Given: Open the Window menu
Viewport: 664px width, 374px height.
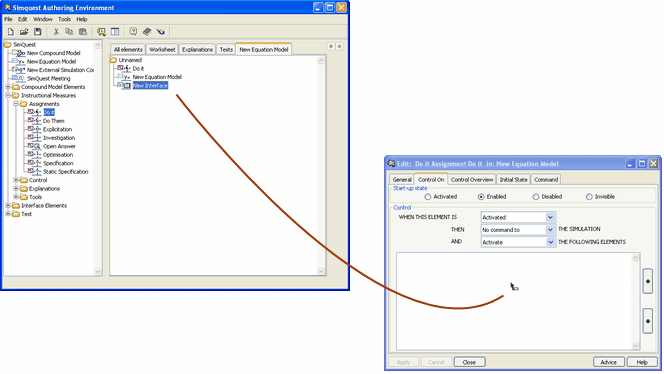Looking at the screenshot, I should [x=43, y=19].
